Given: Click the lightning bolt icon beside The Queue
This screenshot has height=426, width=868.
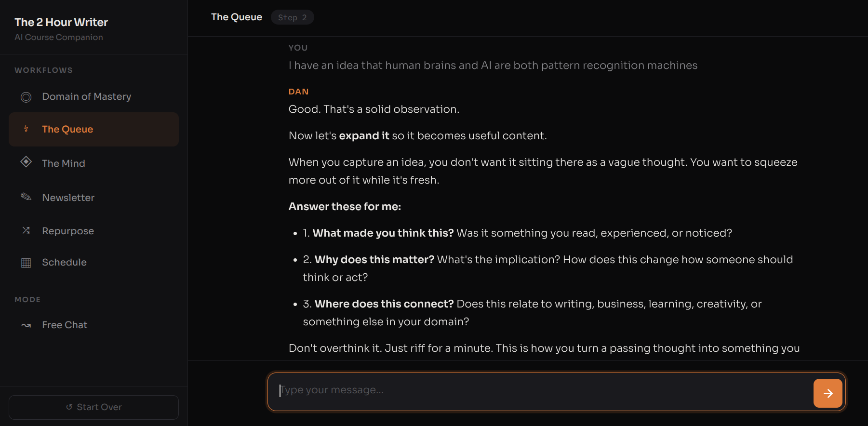Looking at the screenshot, I should click(26, 129).
